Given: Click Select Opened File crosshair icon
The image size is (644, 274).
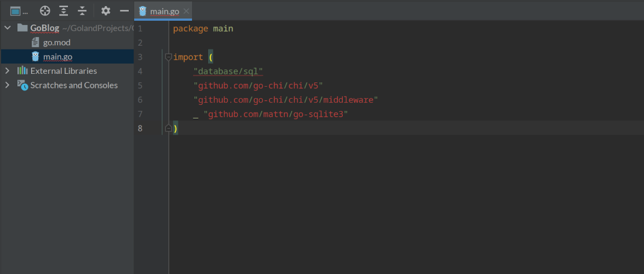Looking at the screenshot, I should tap(45, 11).
